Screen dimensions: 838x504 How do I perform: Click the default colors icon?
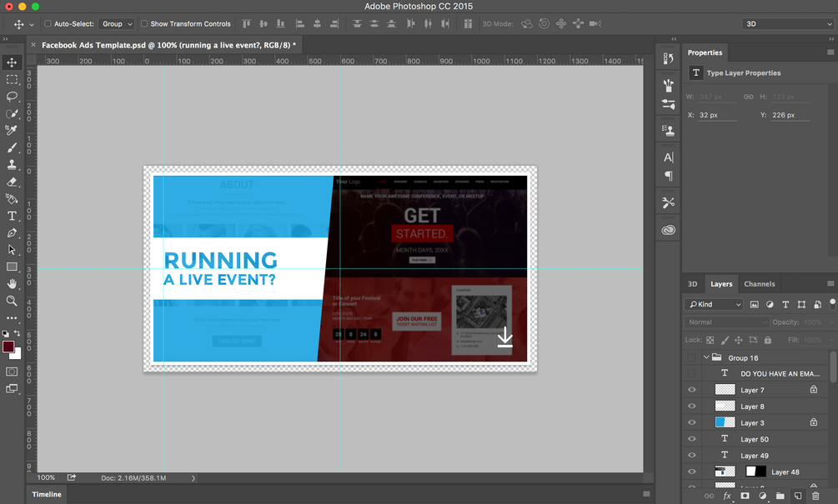tap(5, 333)
